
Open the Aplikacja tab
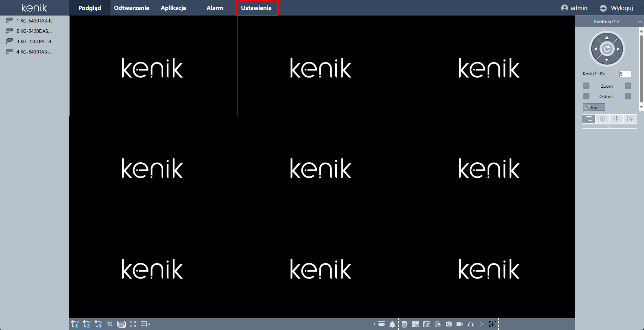click(173, 8)
